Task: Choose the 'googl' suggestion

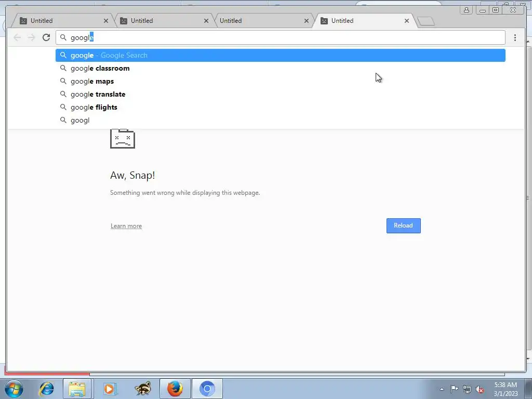Action: pos(280,120)
